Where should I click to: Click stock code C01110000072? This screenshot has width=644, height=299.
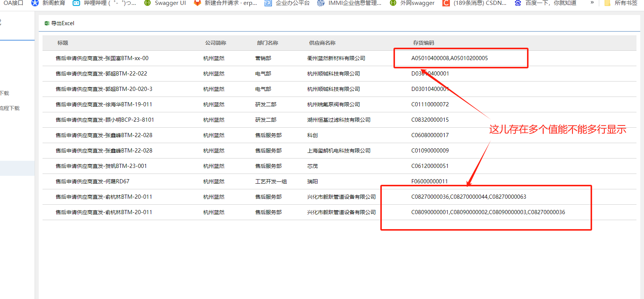click(x=430, y=104)
